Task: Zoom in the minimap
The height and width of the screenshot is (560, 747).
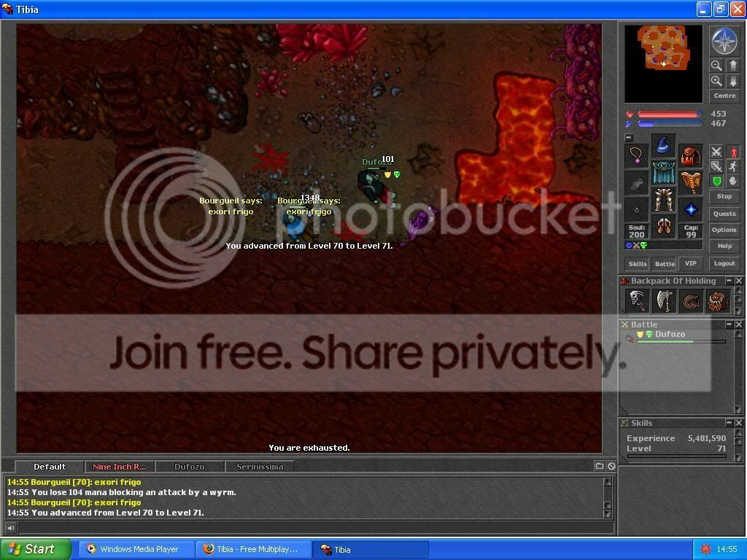Action: coord(716,81)
